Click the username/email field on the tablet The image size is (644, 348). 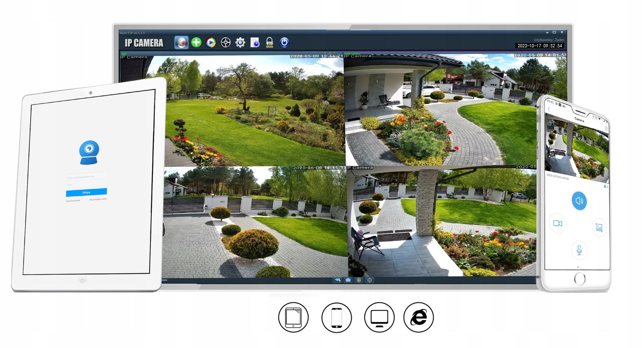click(x=87, y=177)
